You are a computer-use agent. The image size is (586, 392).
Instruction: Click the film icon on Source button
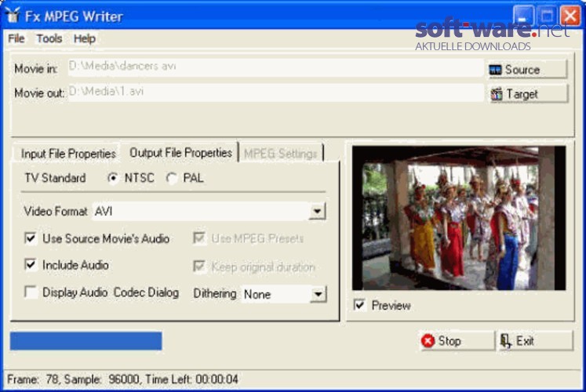[x=495, y=70]
